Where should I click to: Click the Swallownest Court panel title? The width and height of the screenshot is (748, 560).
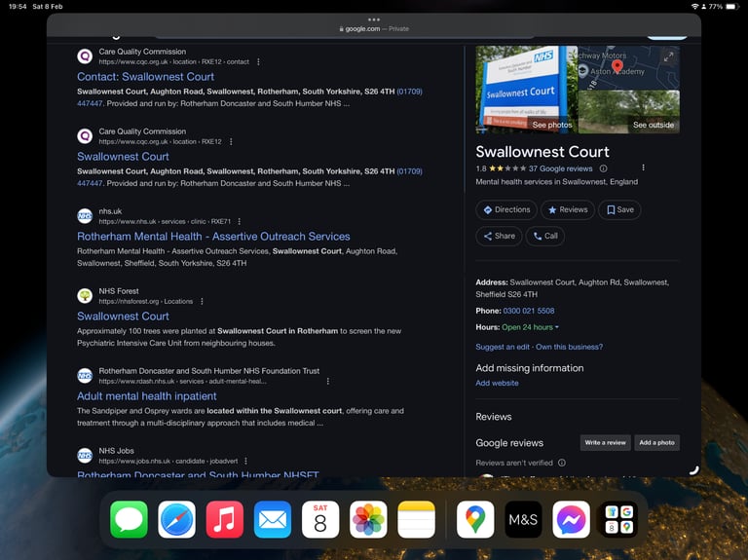point(542,152)
